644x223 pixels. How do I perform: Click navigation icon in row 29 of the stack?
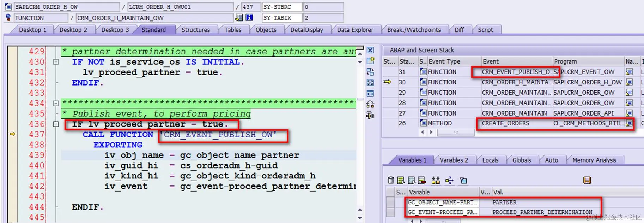pos(629,93)
